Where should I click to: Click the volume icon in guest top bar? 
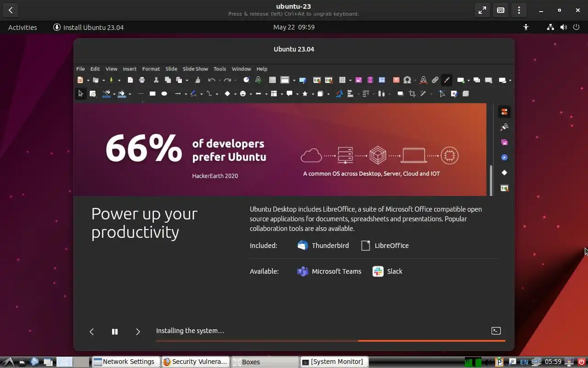click(564, 27)
